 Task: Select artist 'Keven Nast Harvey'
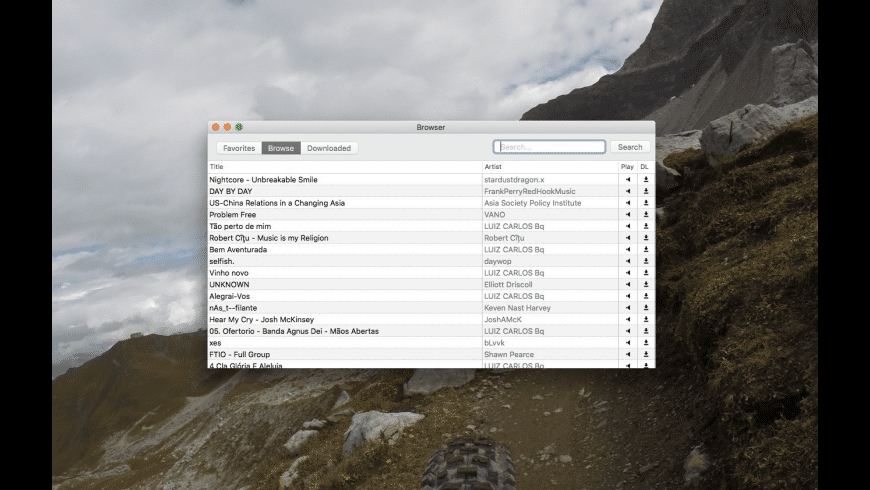pos(518,307)
